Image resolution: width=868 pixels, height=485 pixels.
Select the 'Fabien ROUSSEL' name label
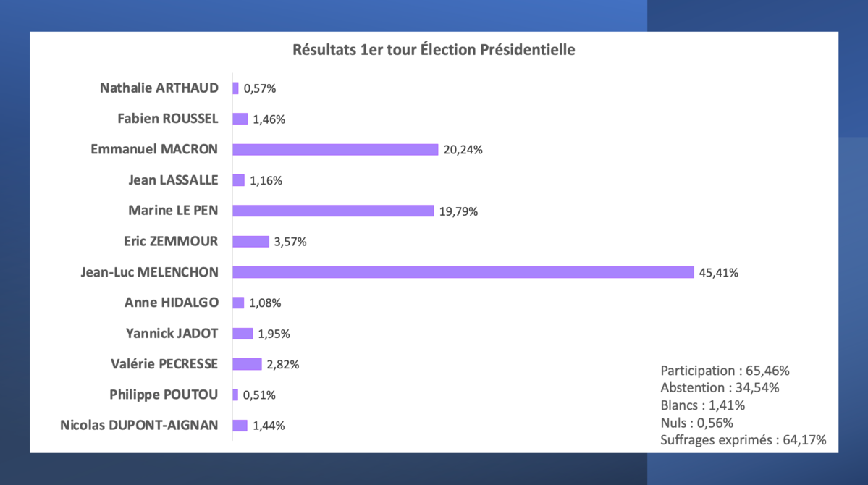coord(168,119)
